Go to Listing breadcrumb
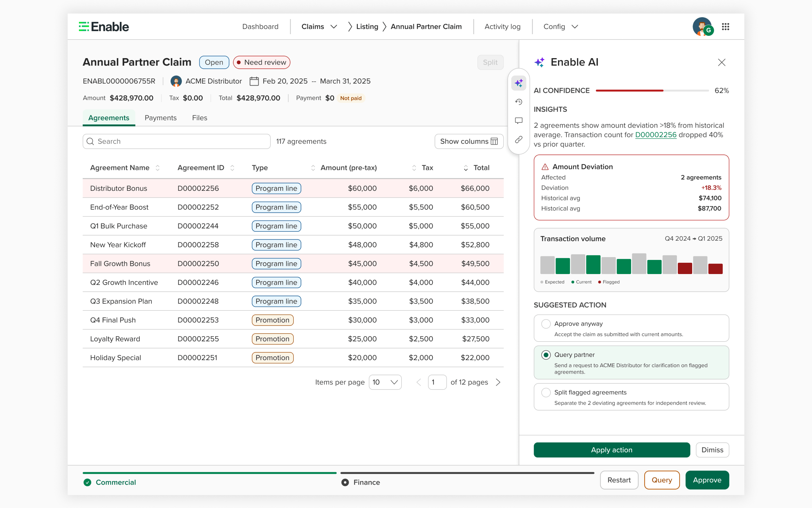 pyautogui.click(x=367, y=27)
